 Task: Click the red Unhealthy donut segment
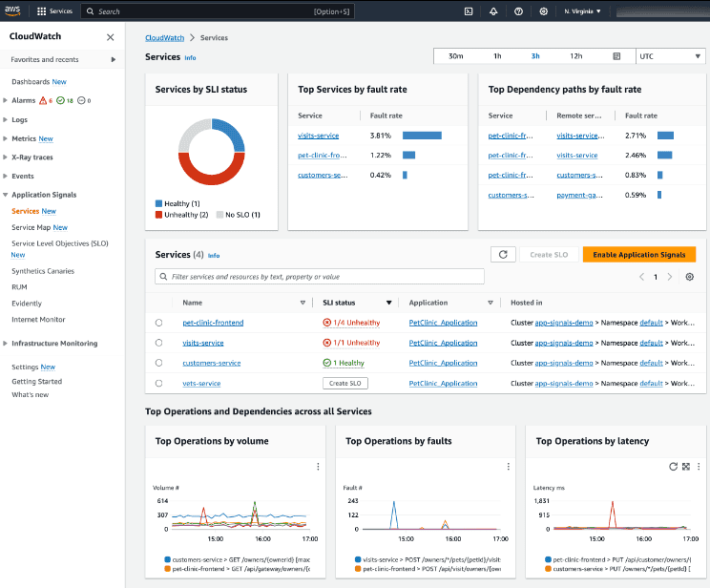tap(212, 178)
